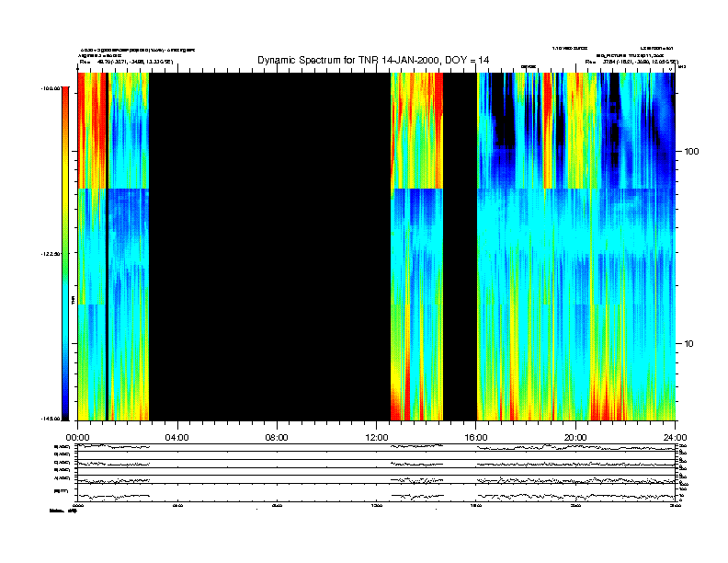Click the -145.00 value at color scale bottom
728x563 pixels.
click(x=51, y=419)
